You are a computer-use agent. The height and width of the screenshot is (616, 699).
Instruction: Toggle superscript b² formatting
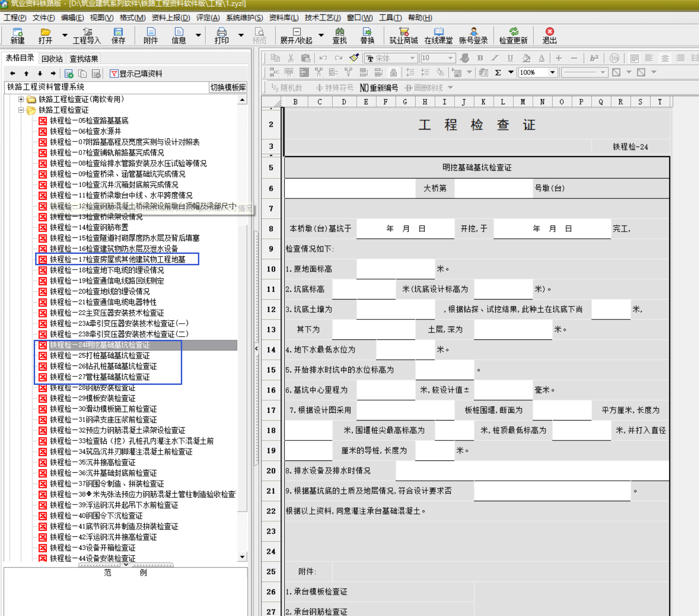(x=594, y=58)
